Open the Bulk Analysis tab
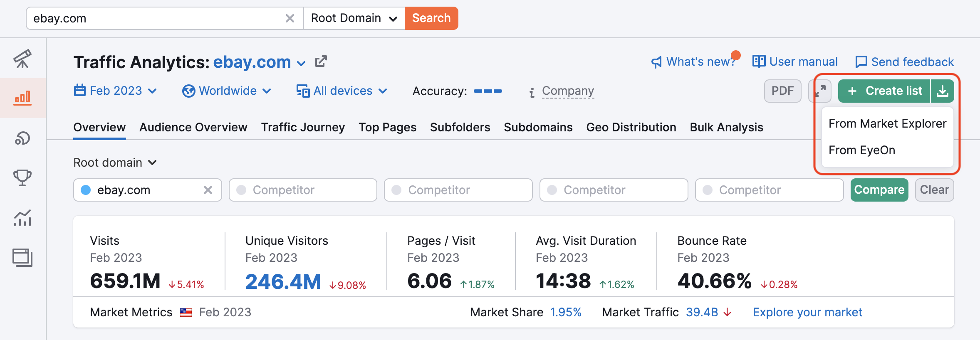Viewport: 980px width, 340px height. (x=727, y=127)
